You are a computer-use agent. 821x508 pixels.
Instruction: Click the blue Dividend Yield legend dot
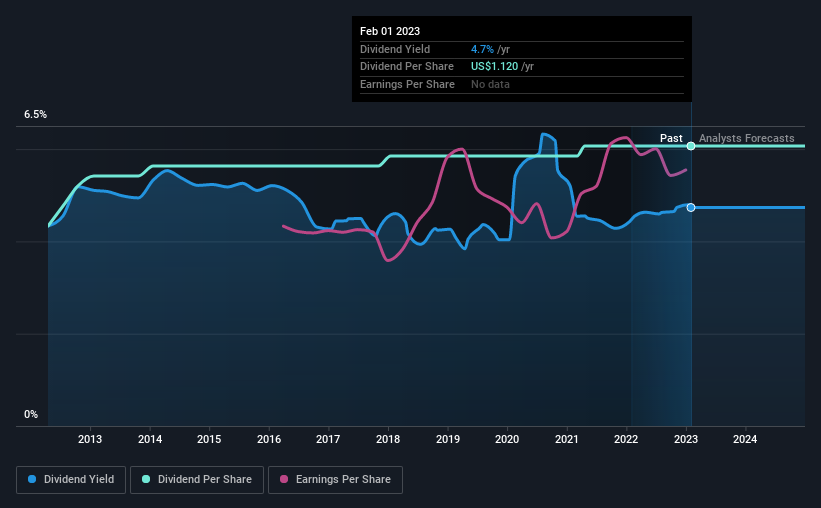coord(32,479)
